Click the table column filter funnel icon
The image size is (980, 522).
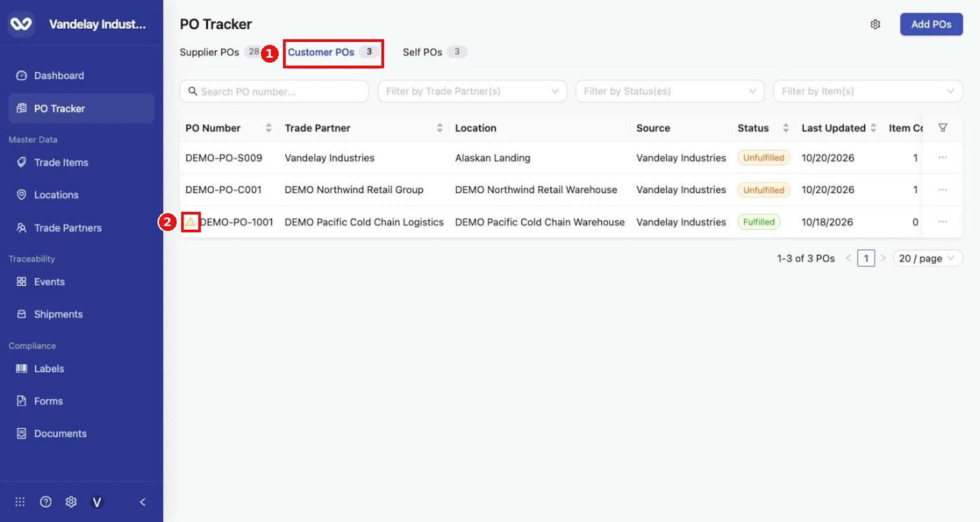click(943, 127)
